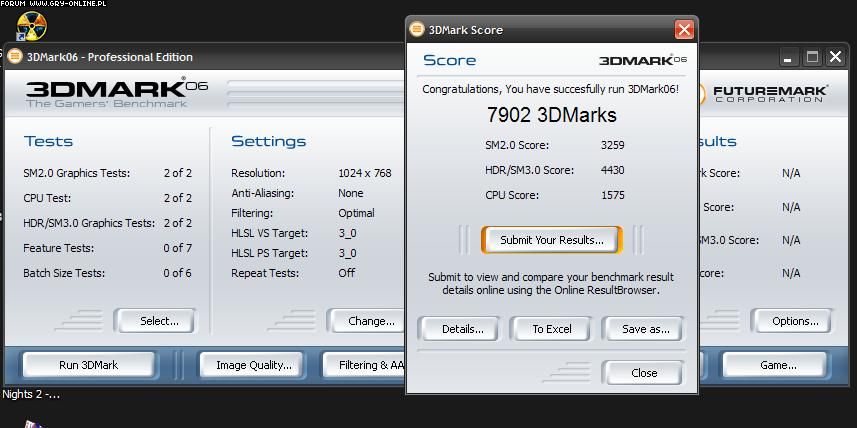Start the benchmark with Run 3DMark
Screen dimensions: 857x428
click(89, 365)
